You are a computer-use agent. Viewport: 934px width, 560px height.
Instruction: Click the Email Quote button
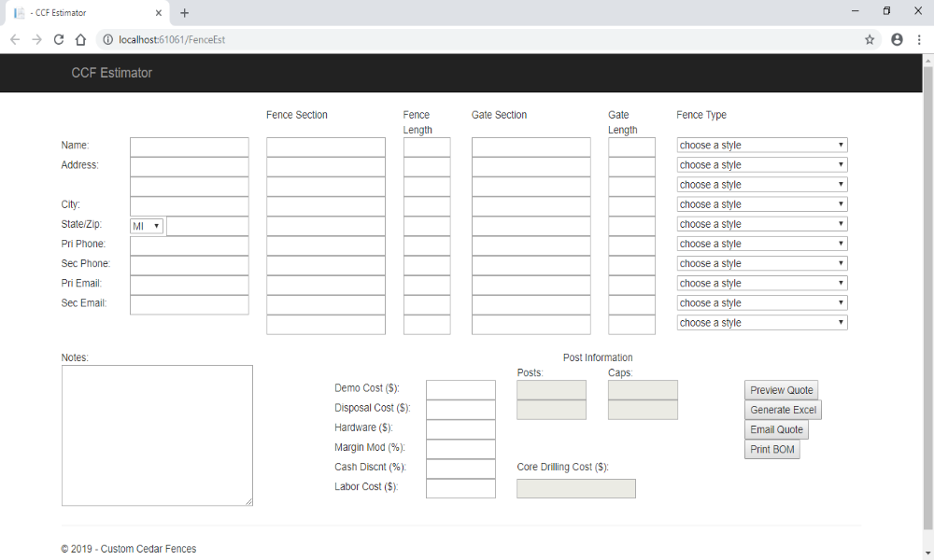(776, 429)
